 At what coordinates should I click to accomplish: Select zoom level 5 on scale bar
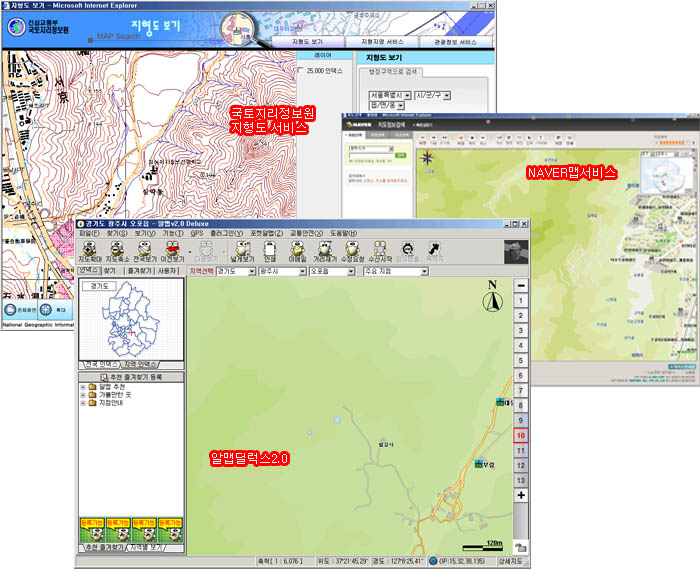pyautogui.click(x=520, y=360)
